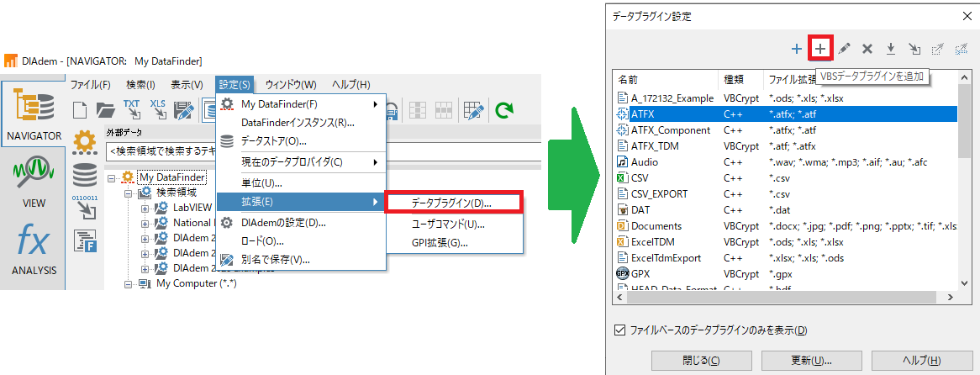This screenshot has height=375, width=980.
Task: Open the ヘルプ(H) menu
Action: click(x=350, y=84)
